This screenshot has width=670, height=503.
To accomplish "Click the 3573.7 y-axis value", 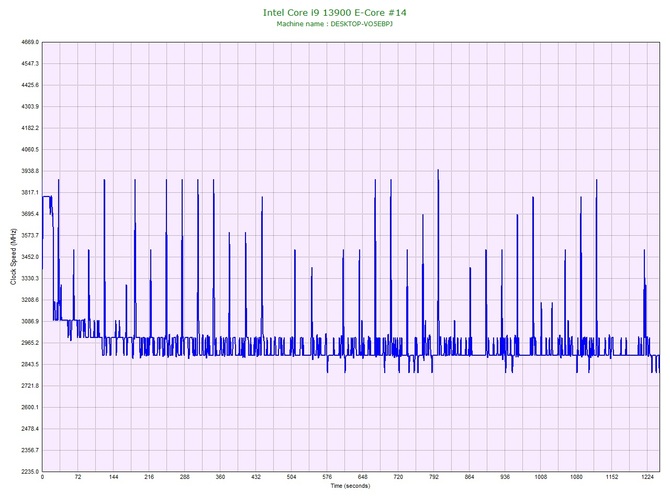I will (x=30, y=235).
